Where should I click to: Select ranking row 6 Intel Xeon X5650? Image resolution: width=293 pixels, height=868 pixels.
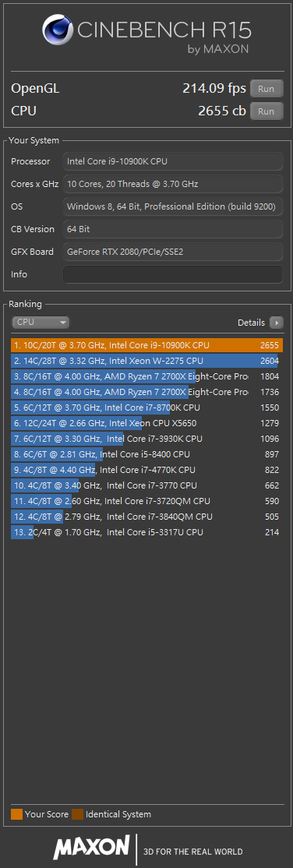click(146, 424)
